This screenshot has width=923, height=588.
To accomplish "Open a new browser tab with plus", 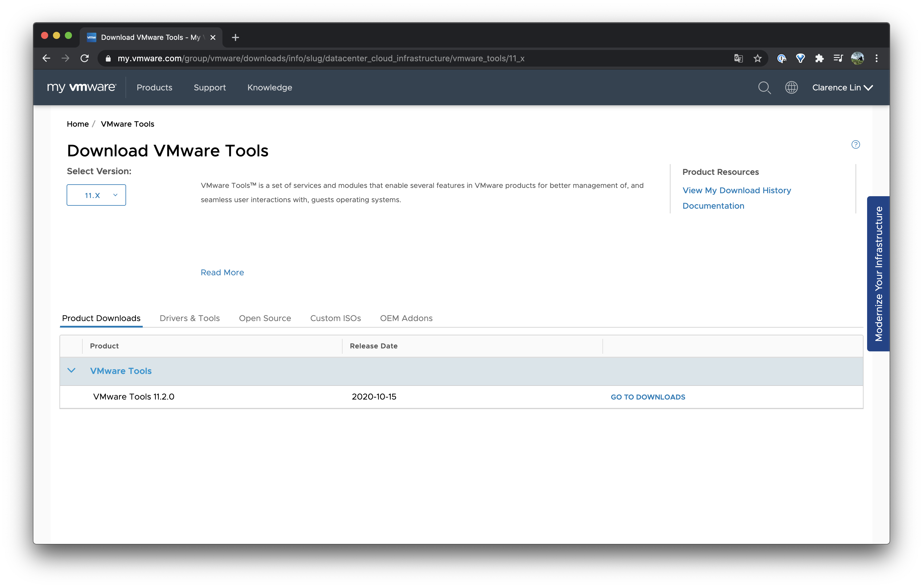I will 235,37.
